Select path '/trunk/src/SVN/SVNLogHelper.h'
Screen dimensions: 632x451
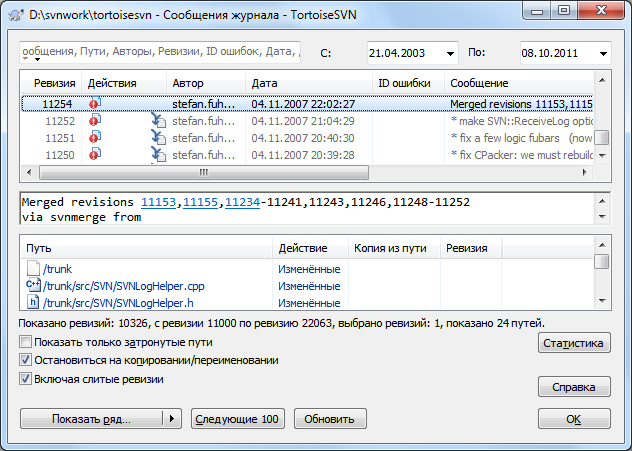[x=118, y=303]
